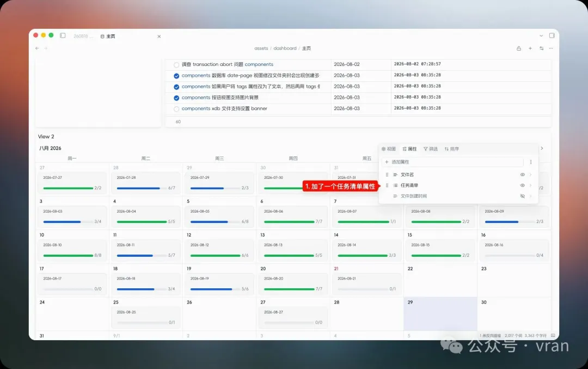This screenshot has height=369, width=588.
Task: Grab the 文件名 drag handle
Action: click(387, 174)
